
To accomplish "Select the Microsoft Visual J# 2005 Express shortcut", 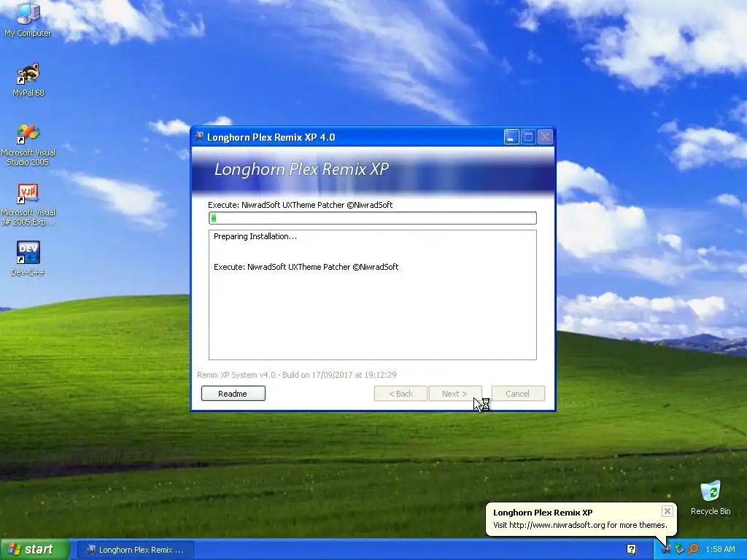I will tap(28, 205).
